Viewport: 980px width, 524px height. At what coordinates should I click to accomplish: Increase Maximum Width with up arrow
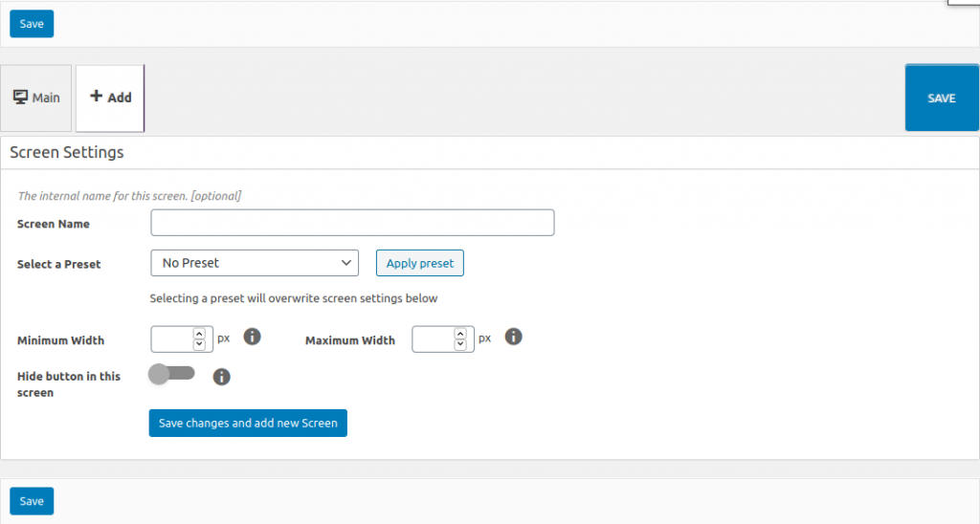460,334
